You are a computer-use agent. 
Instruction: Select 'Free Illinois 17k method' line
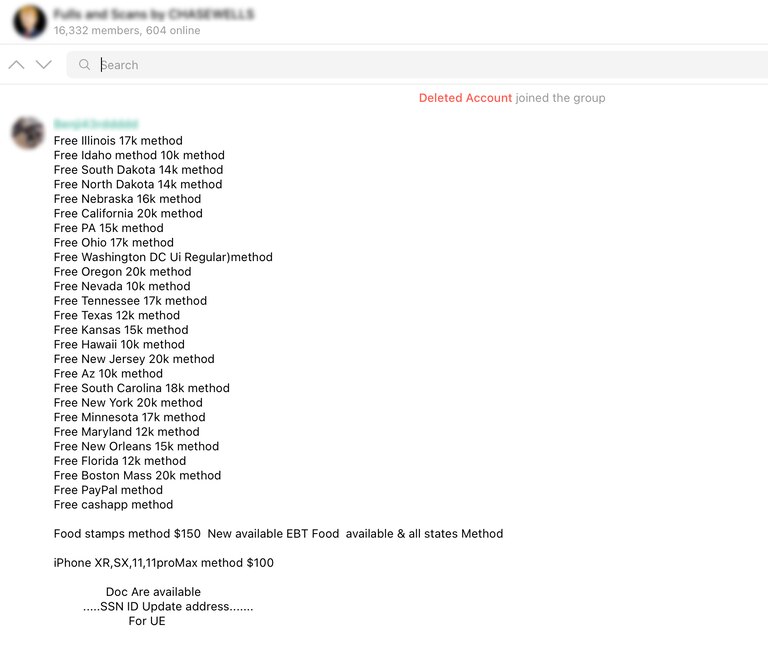pyautogui.click(x=118, y=141)
